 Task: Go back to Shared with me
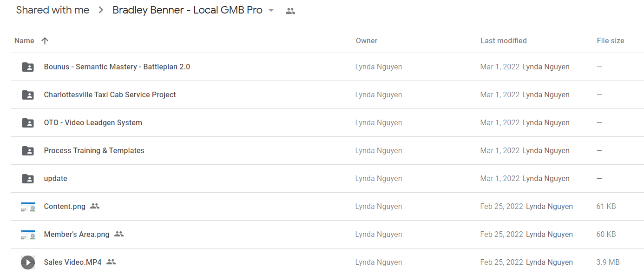click(x=53, y=10)
